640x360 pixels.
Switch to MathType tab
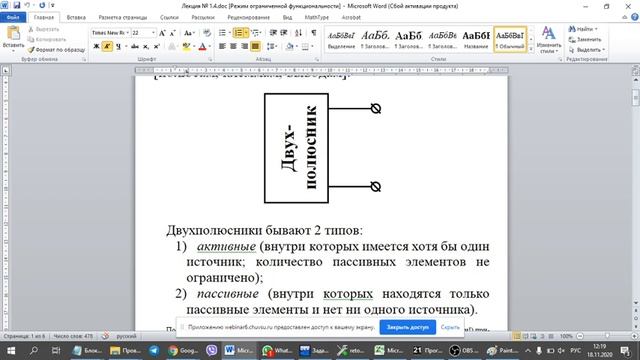coord(316,18)
